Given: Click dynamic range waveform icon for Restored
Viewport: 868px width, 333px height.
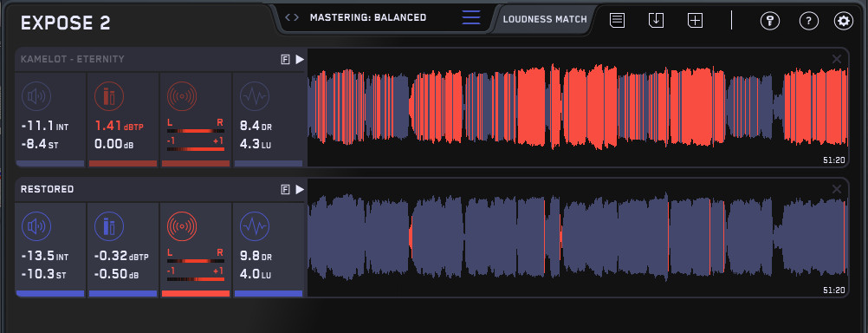Looking at the screenshot, I should tap(255, 226).
